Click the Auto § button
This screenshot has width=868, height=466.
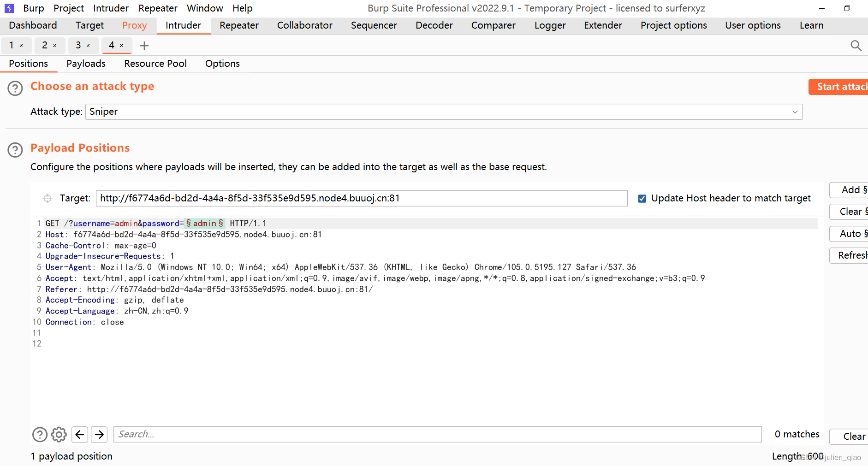[x=851, y=234]
